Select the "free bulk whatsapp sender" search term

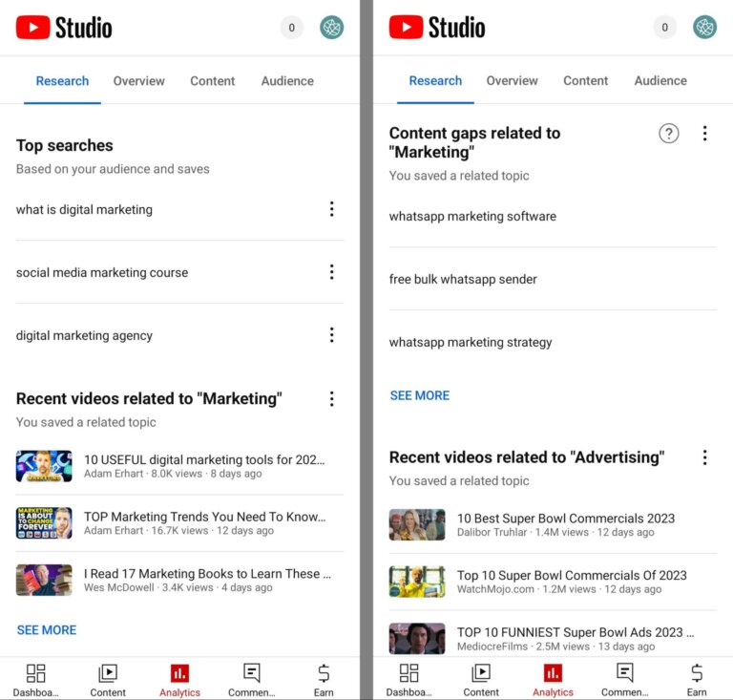pyautogui.click(x=463, y=280)
